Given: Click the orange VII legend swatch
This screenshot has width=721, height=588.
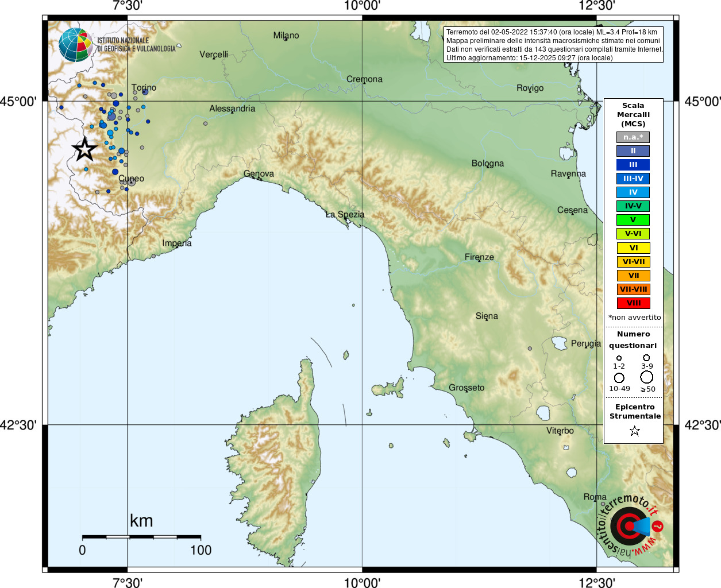Looking at the screenshot, I should tap(633, 276).
